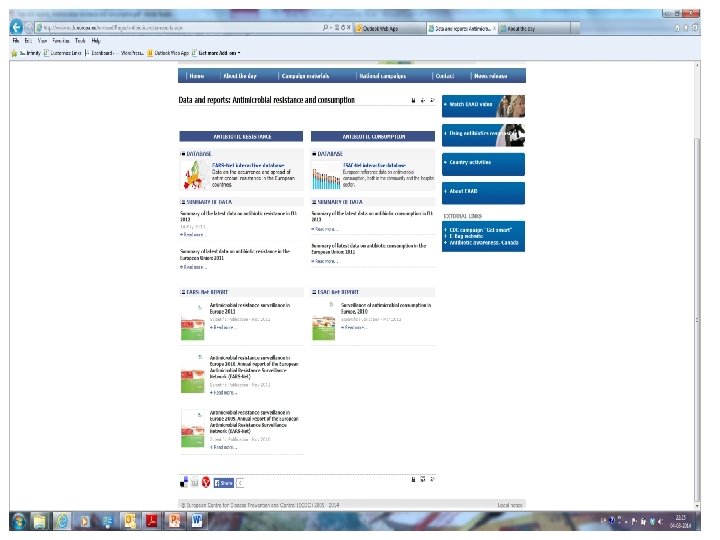Click the vertical scrollbar thumb
This screenshot has width=720, height=540.
pos(698,321)
